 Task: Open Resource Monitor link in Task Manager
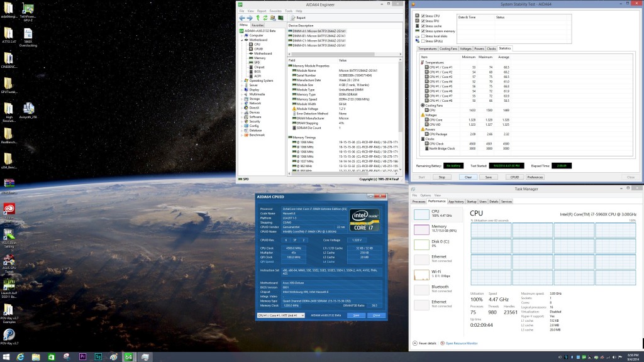(x=461, y=343)
